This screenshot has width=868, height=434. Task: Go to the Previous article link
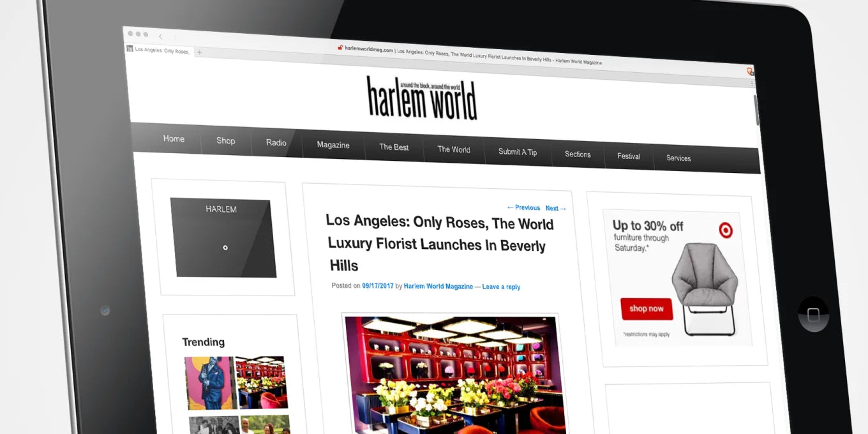click(523, 207)
